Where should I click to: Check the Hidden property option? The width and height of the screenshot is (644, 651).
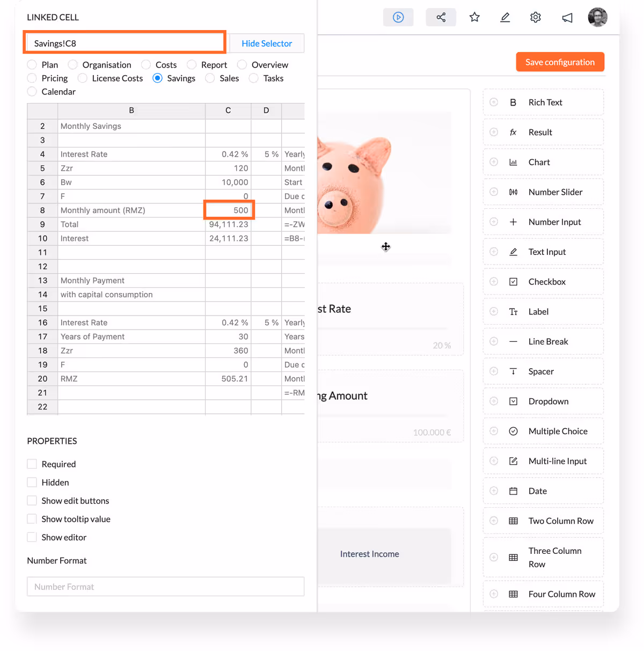[32, 482]
